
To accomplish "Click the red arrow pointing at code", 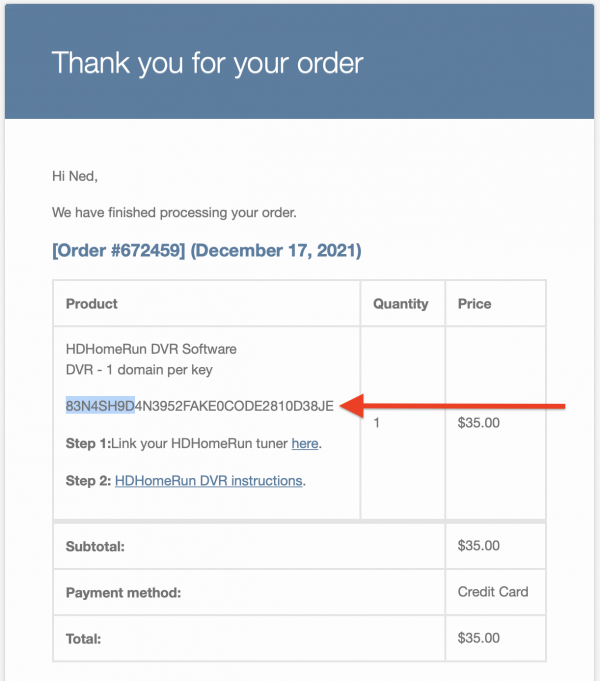I will (452, 406).
